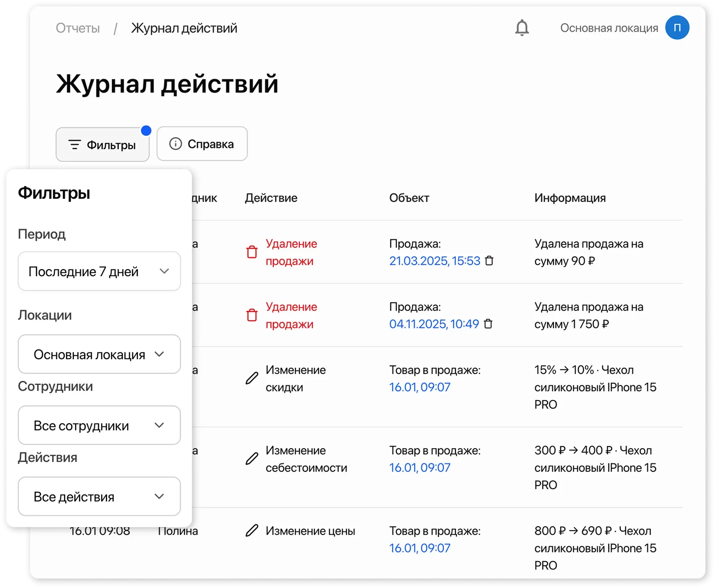Click the trash icon beside date 04.11.2025

(x=489, y=324)
